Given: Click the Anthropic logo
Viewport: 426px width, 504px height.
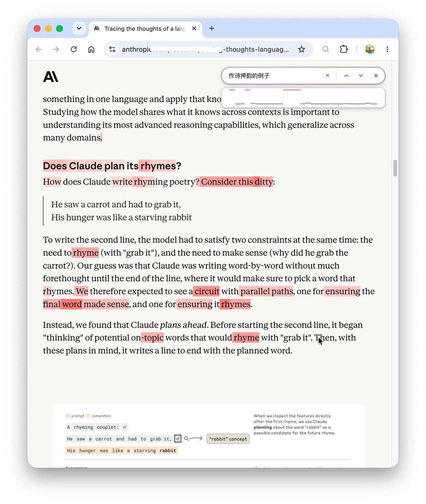Looking at the screenshot, I should [x=50, y=77].
